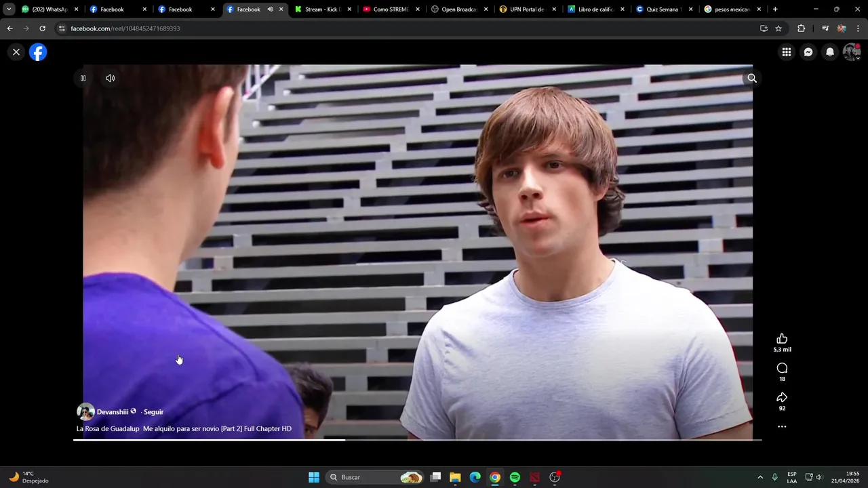Mute the active Facebook tab via speaker icon

(271, 9)
